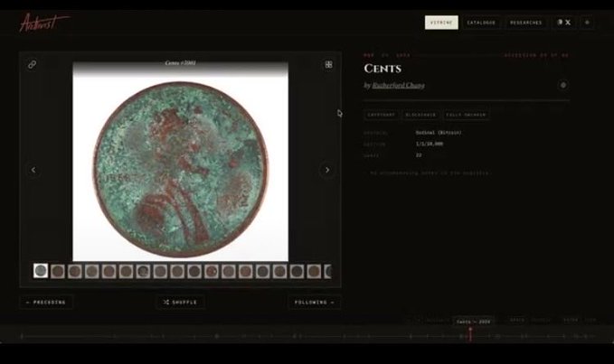614x364 pixels.
Task: Open the X social icon in header
Action: tap(568, 23)
